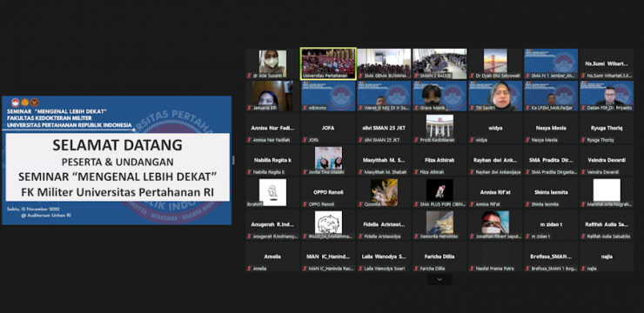Click muted mic icon for Titi Savitri
This screenshot has height=313, width=644.
coord(473,108)
